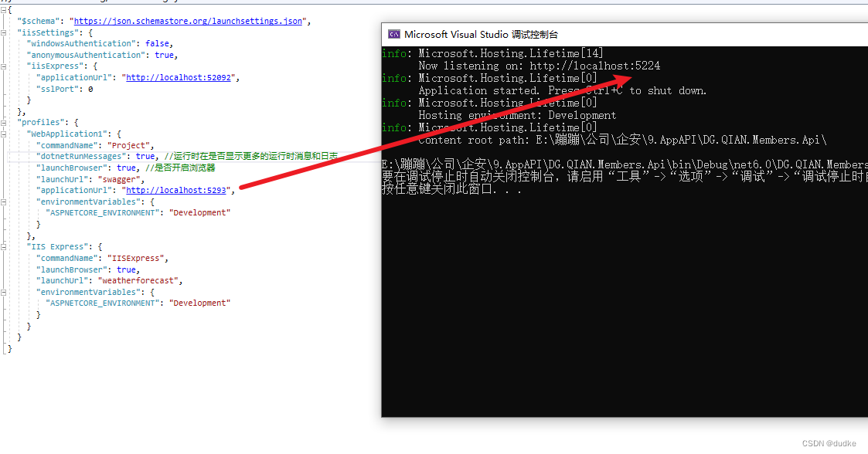The width and height of the screenshot is (868, 454).
Task: Collapse the "profiles" section
Action: (3, 123)
